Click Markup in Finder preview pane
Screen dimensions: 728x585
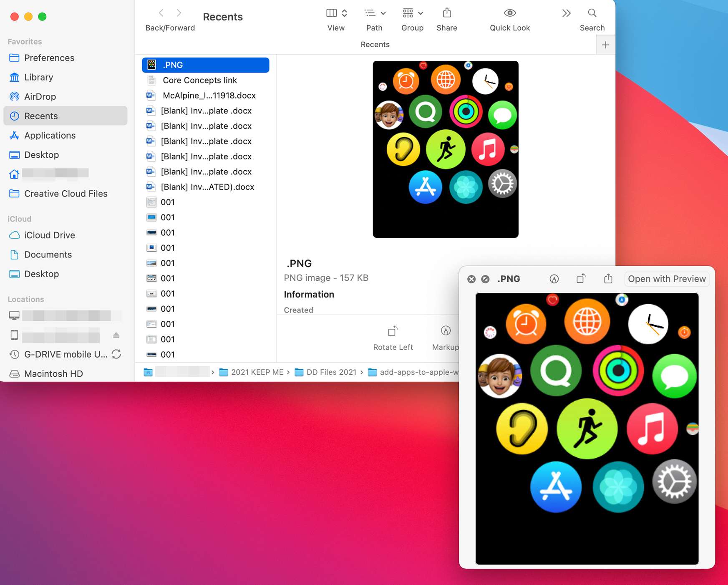[446, 338]
